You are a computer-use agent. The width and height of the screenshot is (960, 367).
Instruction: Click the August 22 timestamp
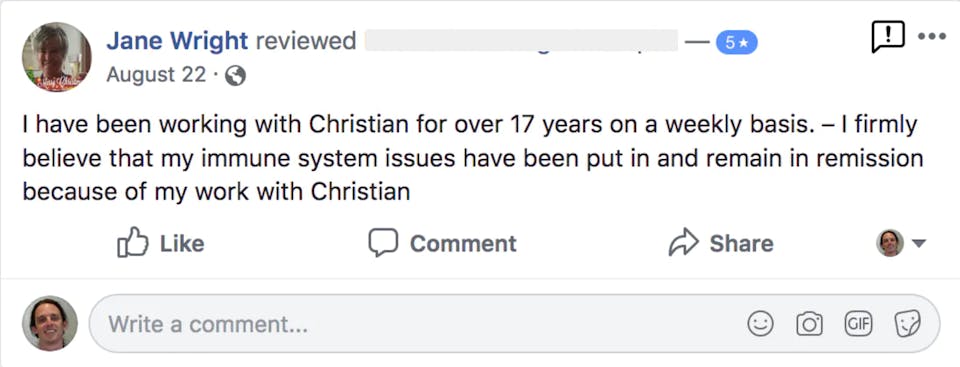156,75
